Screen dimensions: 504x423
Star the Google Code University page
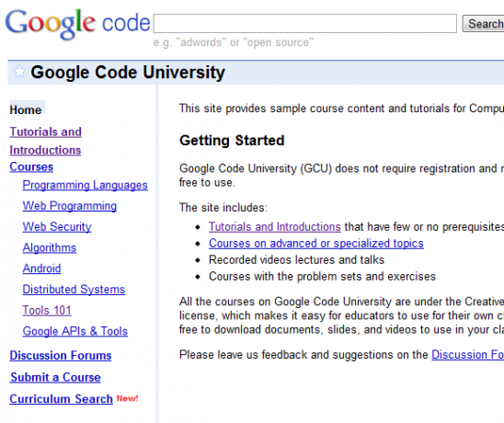tap(19, 72)
